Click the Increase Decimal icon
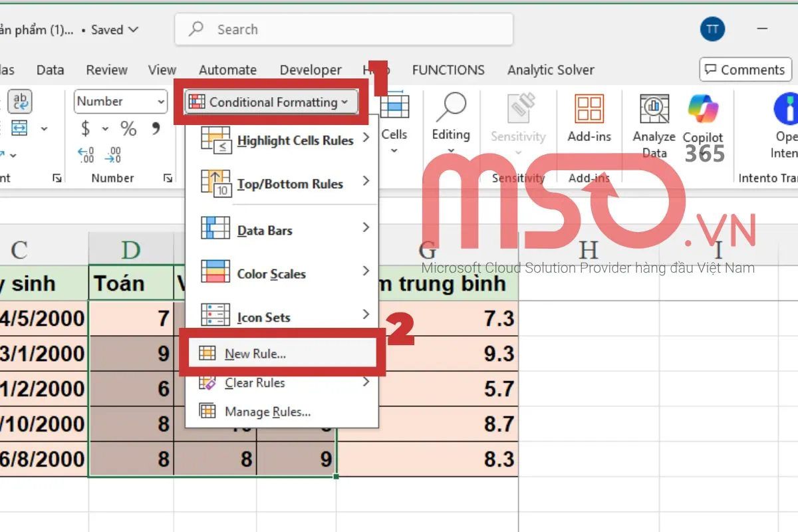Viewport: 798px width, 532px height. pyautogui.click(x=86, y=155)
